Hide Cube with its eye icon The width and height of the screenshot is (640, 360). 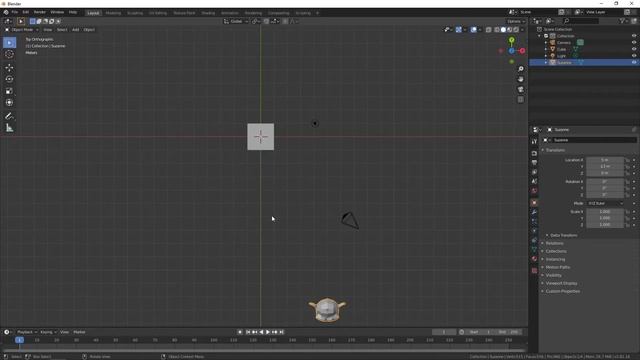(634, 49)
